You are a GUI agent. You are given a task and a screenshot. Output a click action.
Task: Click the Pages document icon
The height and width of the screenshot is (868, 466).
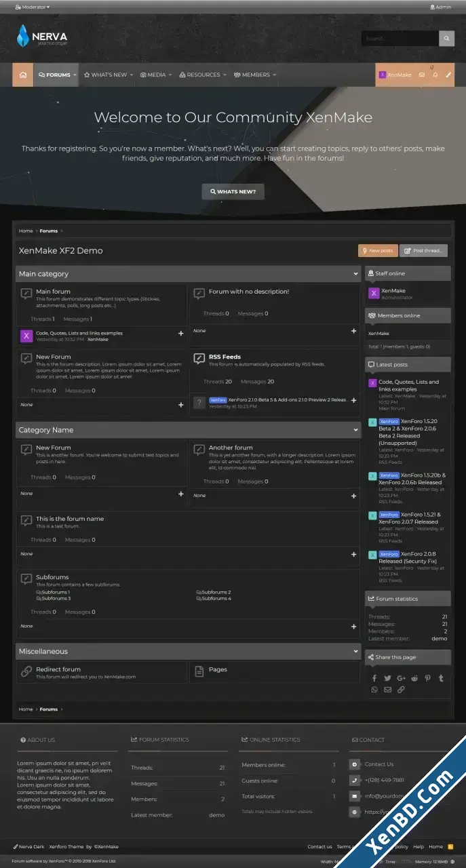(199, 671)
